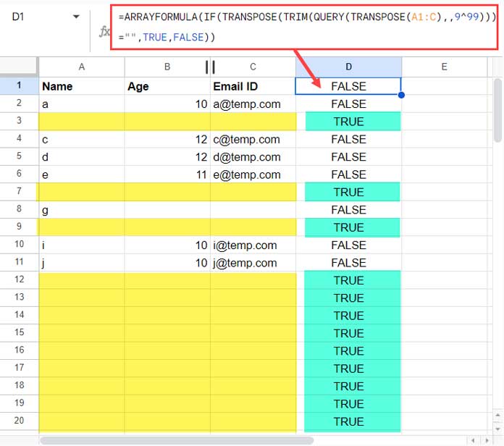Select row 20 header
The image size is (504, 446).
19,421
